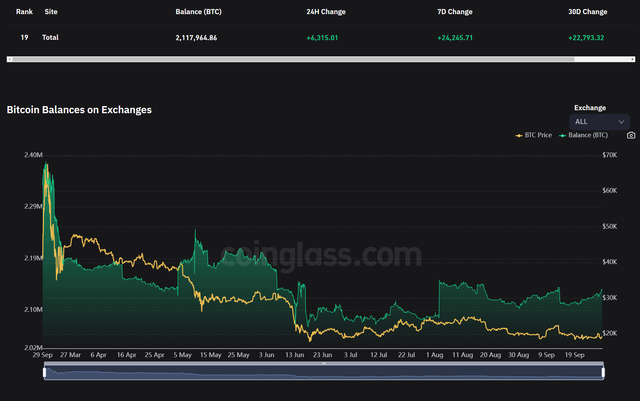Open the Exchange ALL dropdown
Image resolution: width=640 pixels, height=401 pixels.
[599, 122]
